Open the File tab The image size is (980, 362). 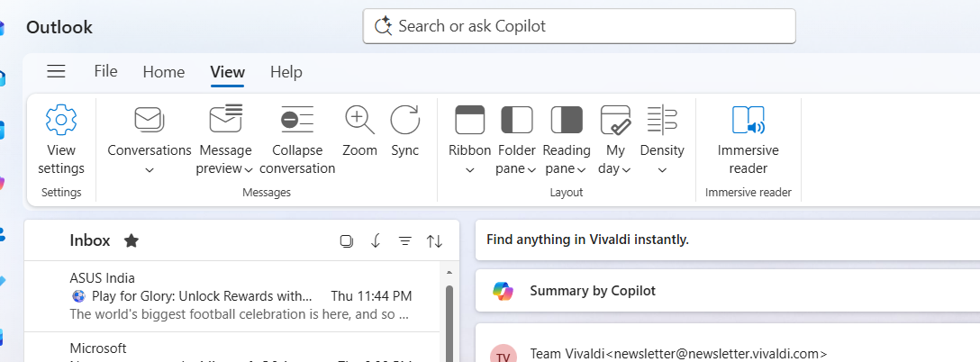[x=105, y=71]
